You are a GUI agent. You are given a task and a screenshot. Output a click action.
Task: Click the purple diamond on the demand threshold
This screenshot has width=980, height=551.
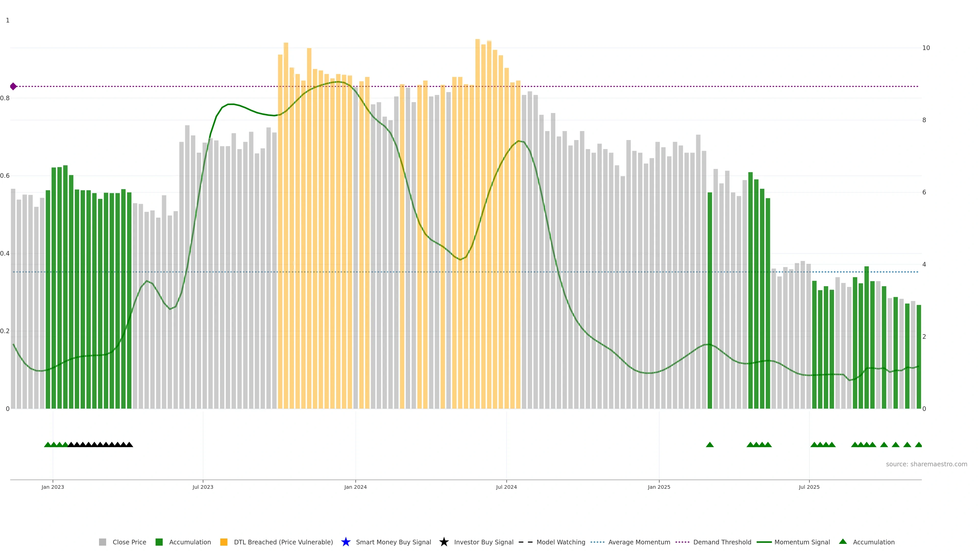[x=13, y=86]
